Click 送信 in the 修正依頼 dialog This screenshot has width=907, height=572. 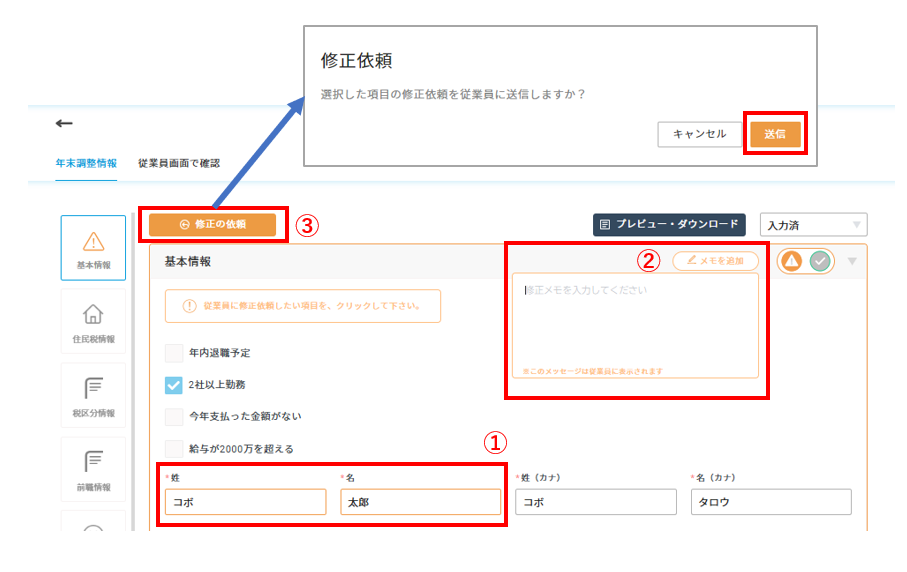coord(775,134)
